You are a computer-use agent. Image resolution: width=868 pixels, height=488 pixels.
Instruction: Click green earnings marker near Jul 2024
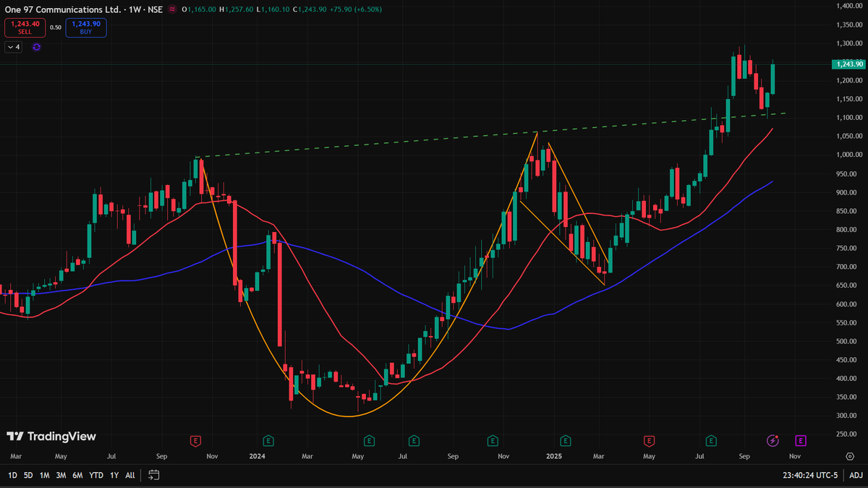[x=414, y=440]
